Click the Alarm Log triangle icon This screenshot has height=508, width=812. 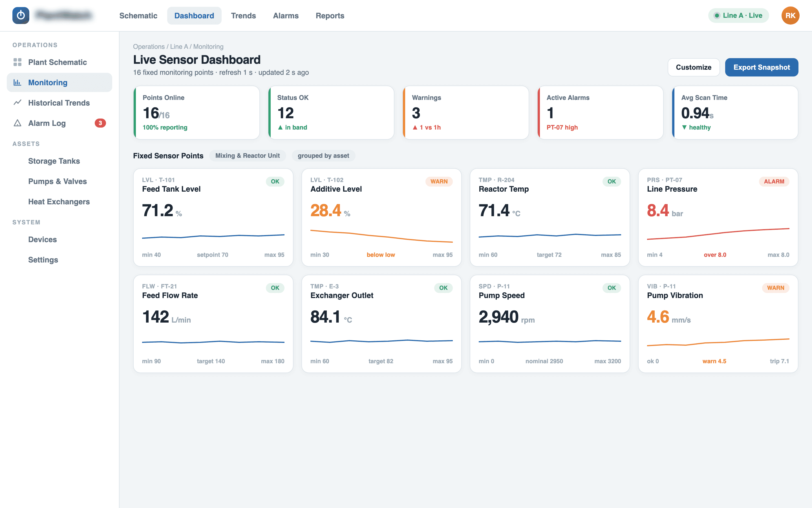(x=17, y=123)
